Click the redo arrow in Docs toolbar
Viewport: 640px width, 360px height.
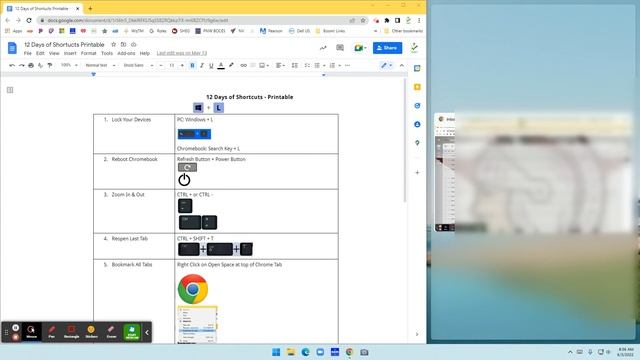click(x=21, y=65)
